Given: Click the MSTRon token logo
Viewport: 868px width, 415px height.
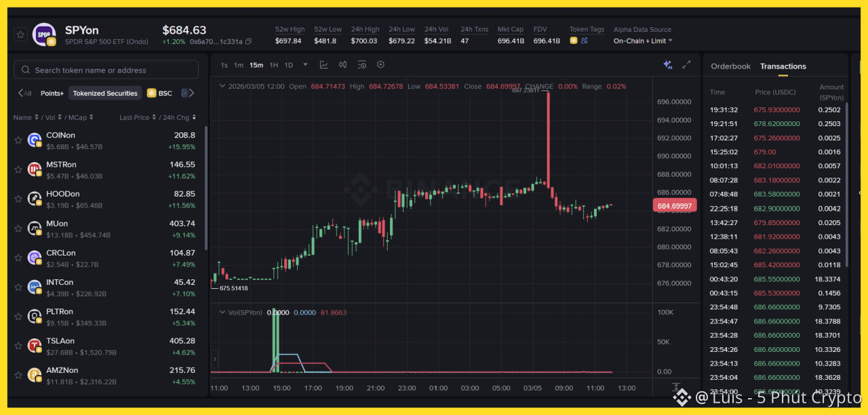Looking at the screenshot, I should click(x=35, y=170).
